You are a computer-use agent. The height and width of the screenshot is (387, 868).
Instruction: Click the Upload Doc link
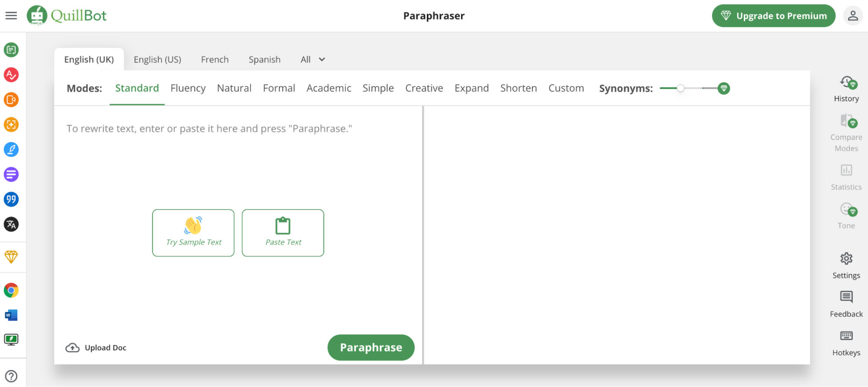tap(96, 347)
